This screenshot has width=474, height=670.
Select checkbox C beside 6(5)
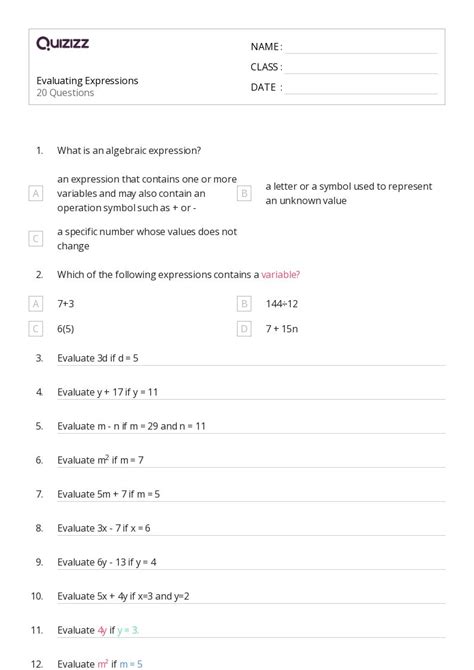click(36, 329)
